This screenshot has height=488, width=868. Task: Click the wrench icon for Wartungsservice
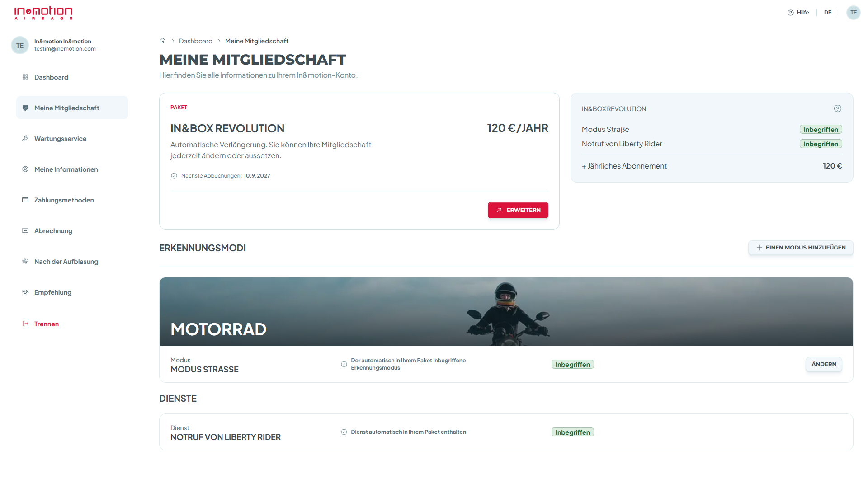click(25, 138)
